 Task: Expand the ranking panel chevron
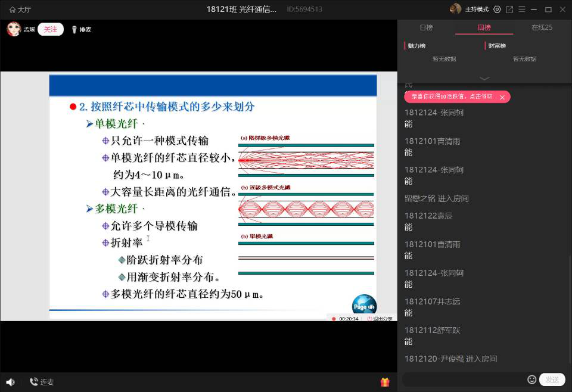(x=484, y=78)
